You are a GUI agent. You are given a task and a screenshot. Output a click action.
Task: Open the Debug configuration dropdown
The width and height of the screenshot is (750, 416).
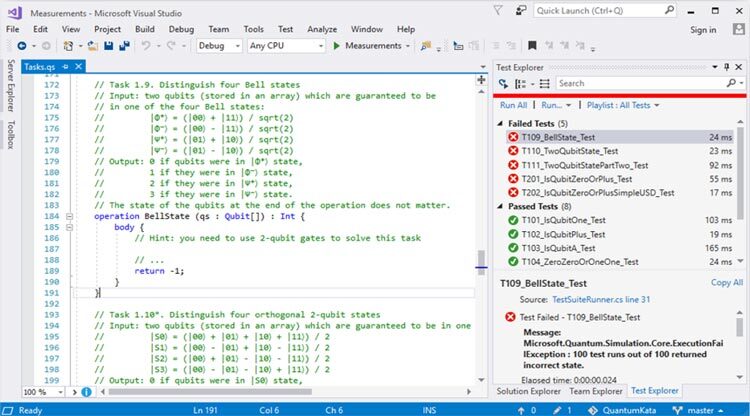218,46
